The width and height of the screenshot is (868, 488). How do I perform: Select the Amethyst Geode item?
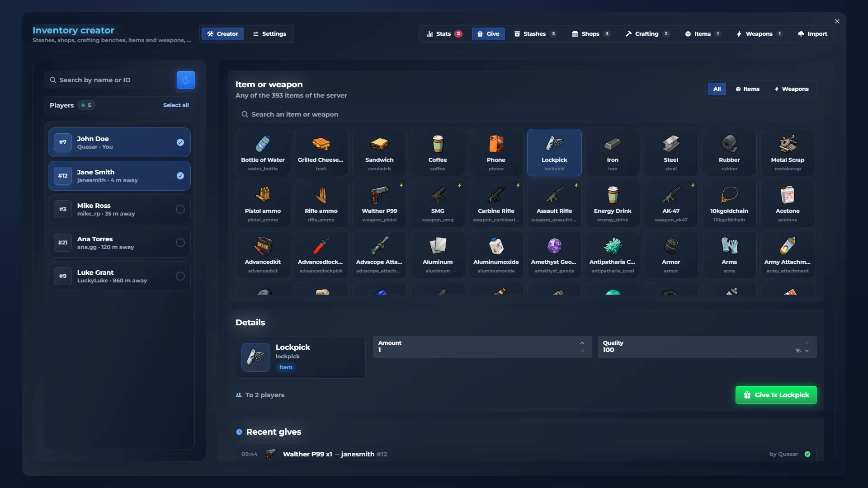554,254
